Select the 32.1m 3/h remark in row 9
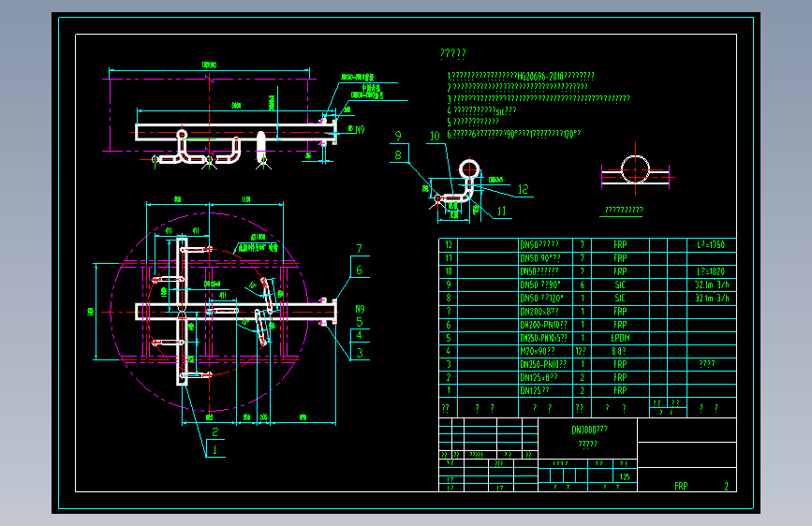Viewport: 812px width, 526px height. 712,285
